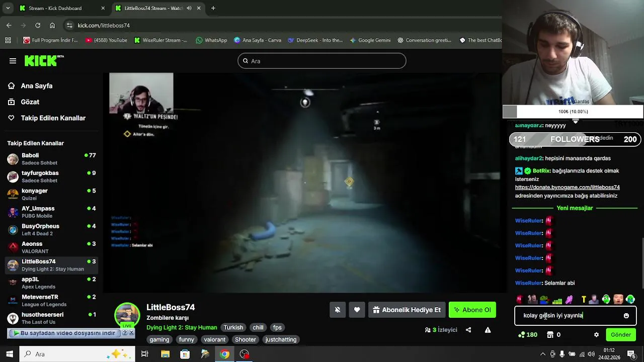Open app3L Apex Legends channel
This screenshot has height=362, width=644.
[x=51, y=283]
